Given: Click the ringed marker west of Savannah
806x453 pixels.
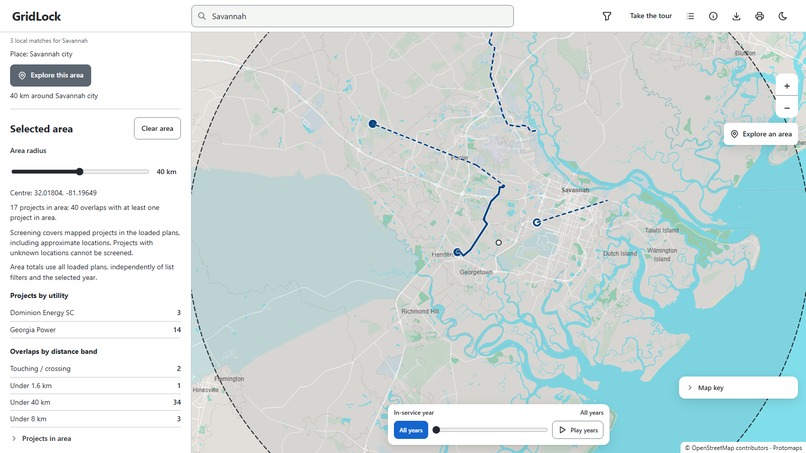Looking at the screenshot, I should [537, 222].
